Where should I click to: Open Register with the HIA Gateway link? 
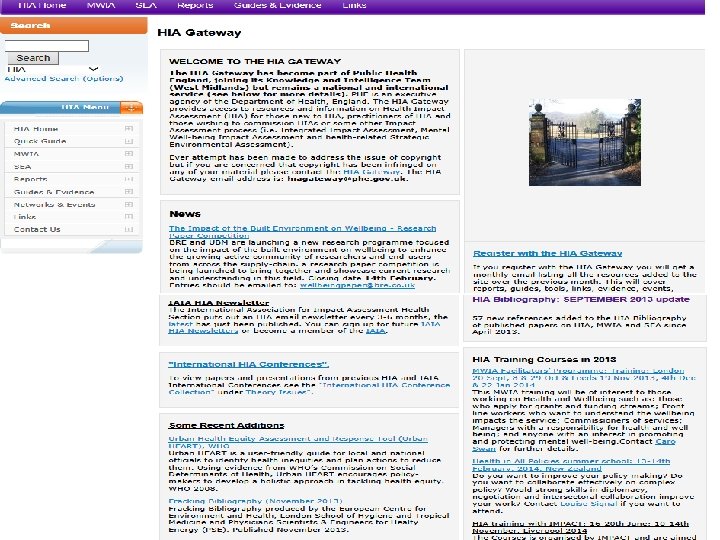tap(547, 253)
